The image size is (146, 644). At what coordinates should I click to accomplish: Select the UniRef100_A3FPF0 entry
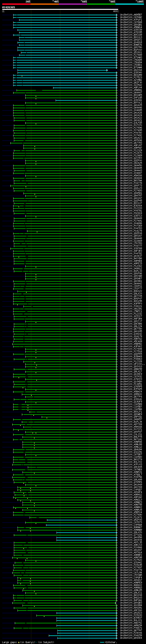coord(131,304)
